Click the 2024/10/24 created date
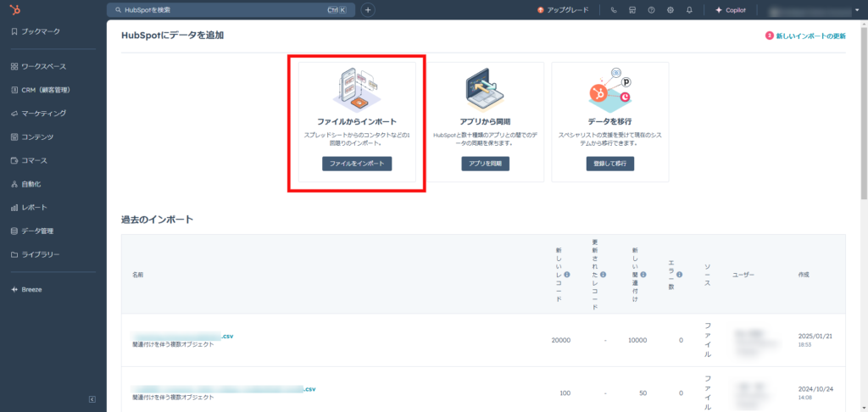The height and width of the screenshot is (412, 868). [x=815, y=389]
